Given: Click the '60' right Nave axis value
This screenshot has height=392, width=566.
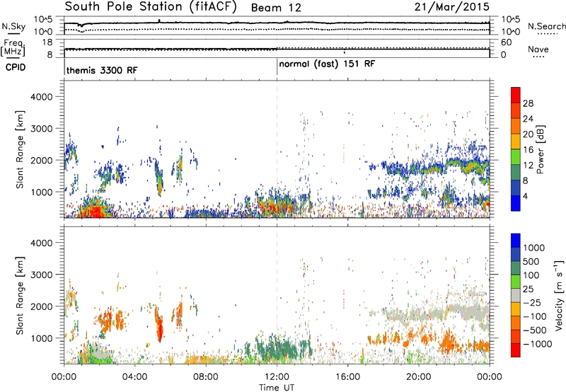Looking at the screenshot, I should (x=506, y=42).
